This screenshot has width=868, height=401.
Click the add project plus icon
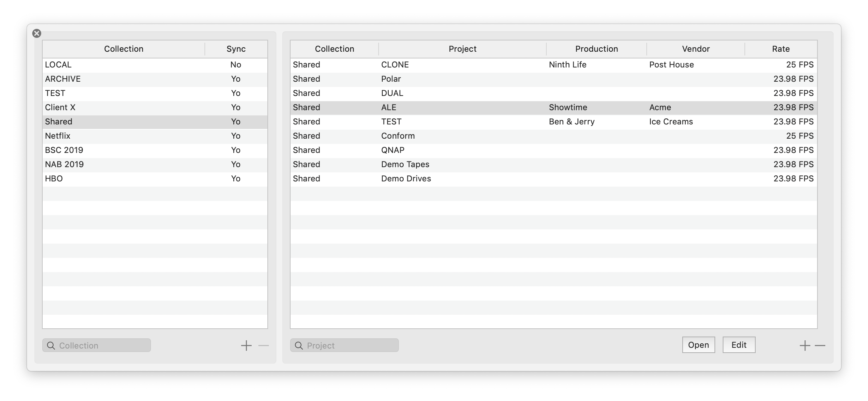805,345
